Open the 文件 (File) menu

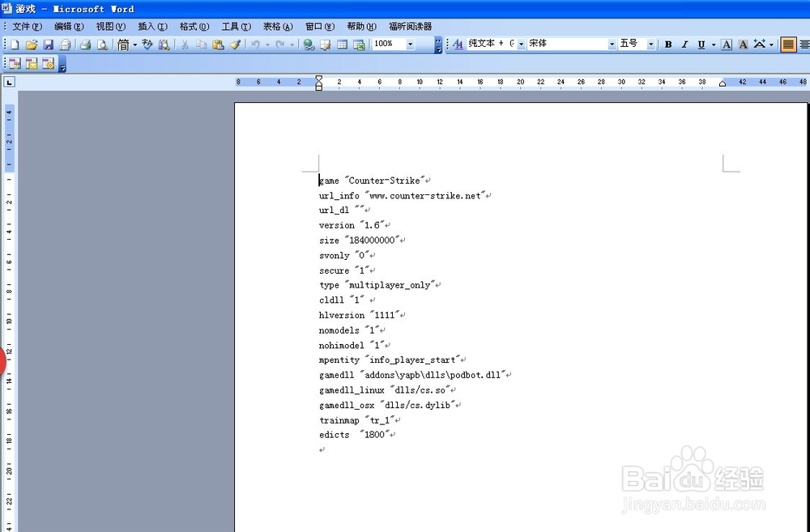[27, 27]
